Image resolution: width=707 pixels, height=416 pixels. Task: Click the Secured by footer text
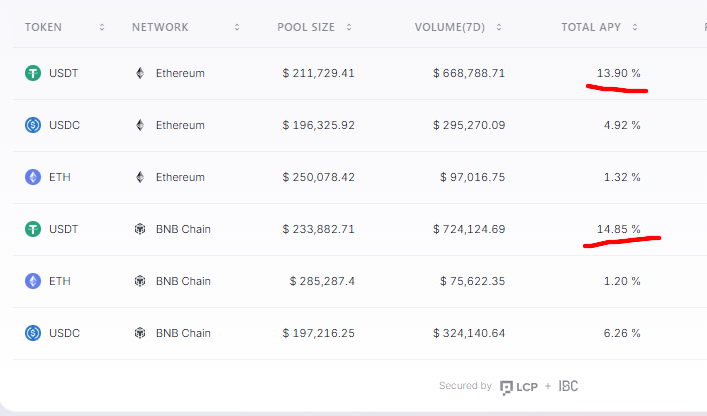[465, 386]
